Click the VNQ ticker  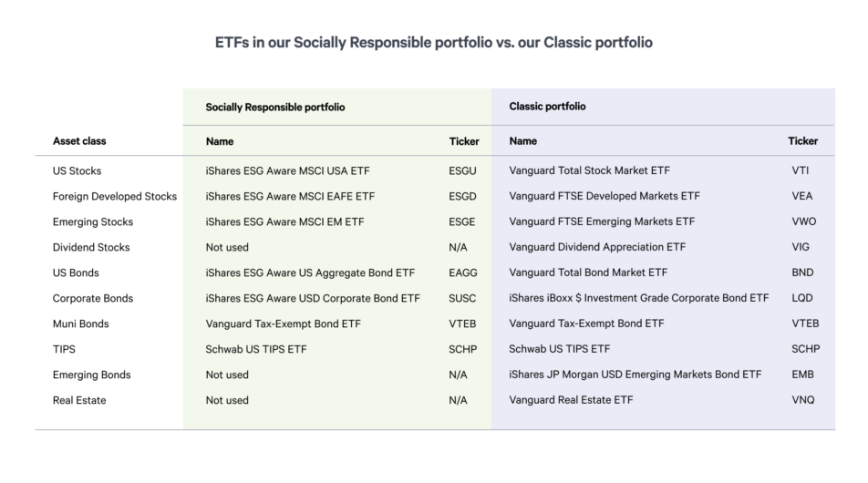click(x=803, y=400)
